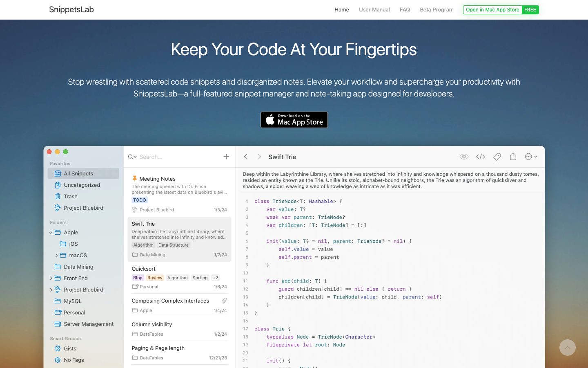Expand the Front End folder
This screenshot has height=368, width=588.
pos(51,278)
